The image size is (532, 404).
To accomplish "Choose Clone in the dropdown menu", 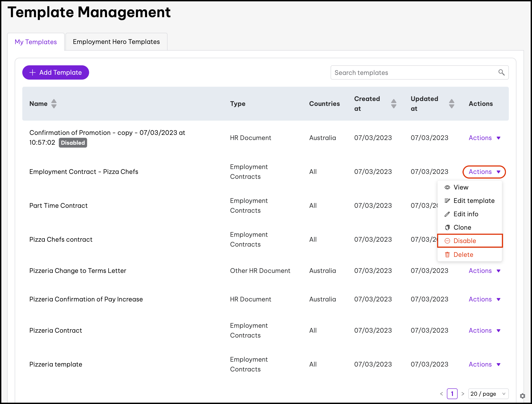I will coord(462,227).
